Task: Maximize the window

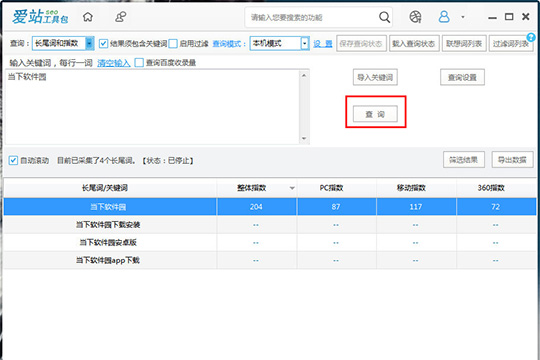Action: point(509,17)
